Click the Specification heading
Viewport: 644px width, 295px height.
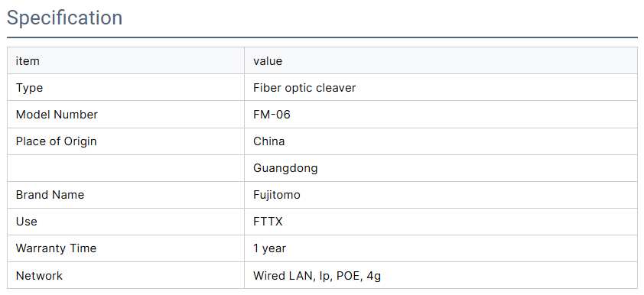click(x=64, y=18)
